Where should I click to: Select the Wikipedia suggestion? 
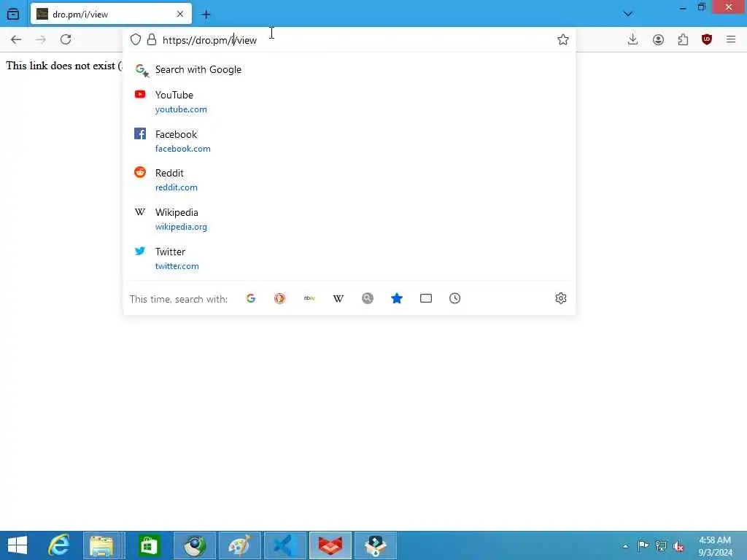click(x=349, y=219)
